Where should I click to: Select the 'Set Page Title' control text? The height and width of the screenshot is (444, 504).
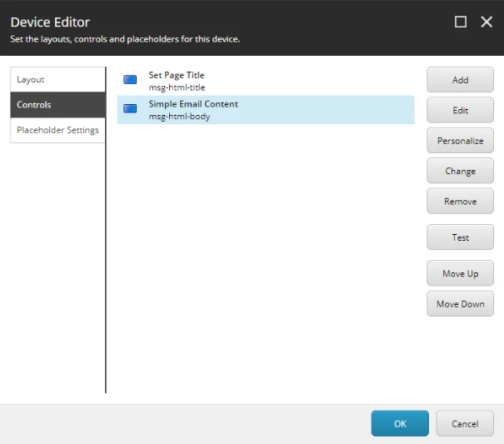(177, 75)
